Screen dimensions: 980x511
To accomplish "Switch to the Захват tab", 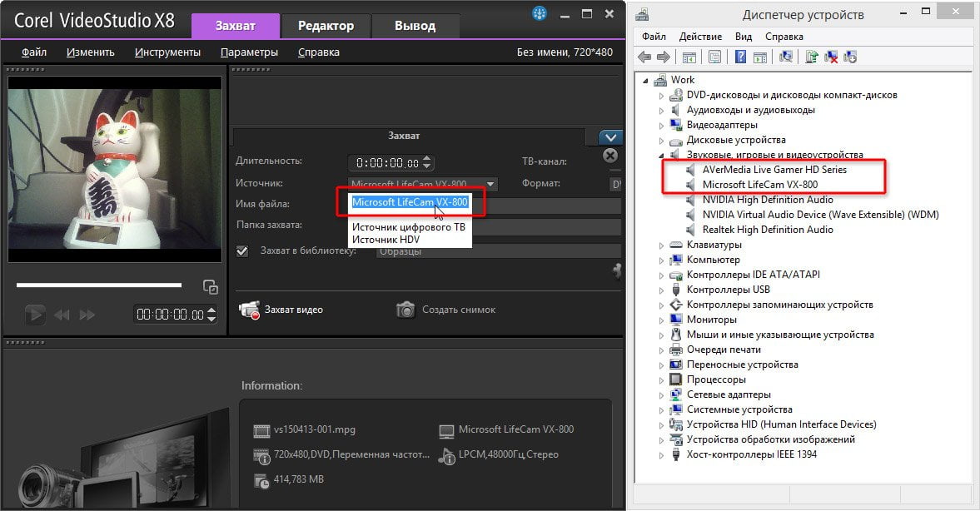I will pyautogui.click(x=235, y=26).
